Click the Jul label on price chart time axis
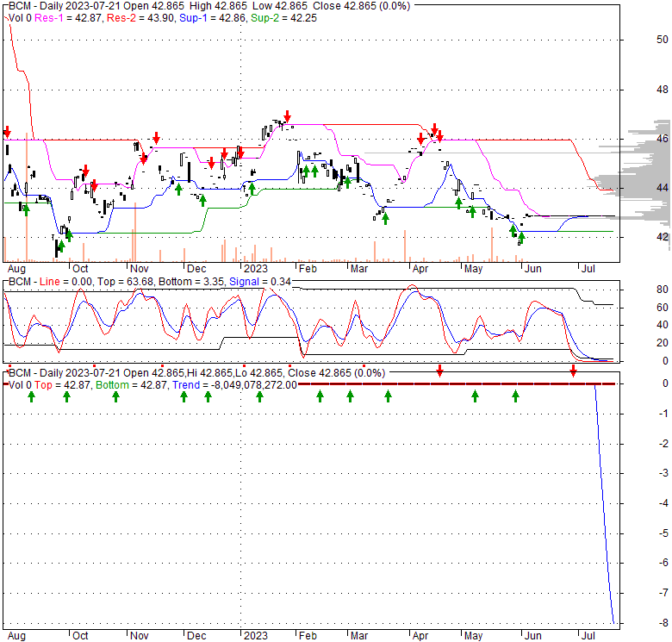Viewport: 672px width, 642px height. [588, 269]
